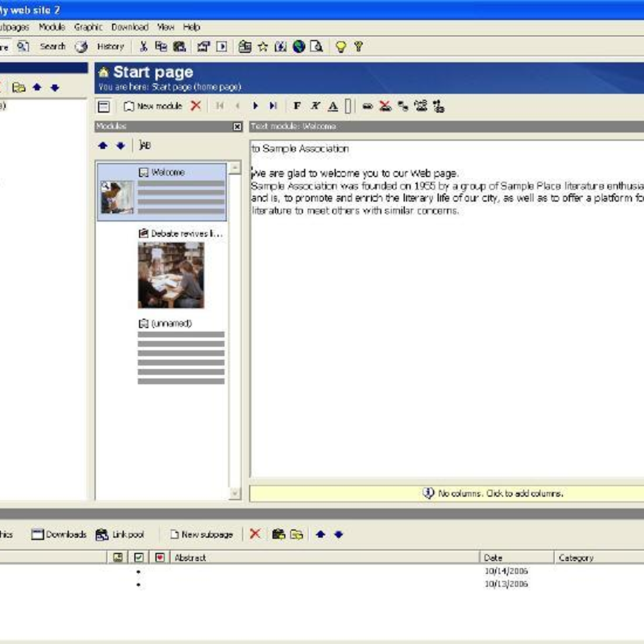Open the View menu
The image size is (644, 644).
165,27
